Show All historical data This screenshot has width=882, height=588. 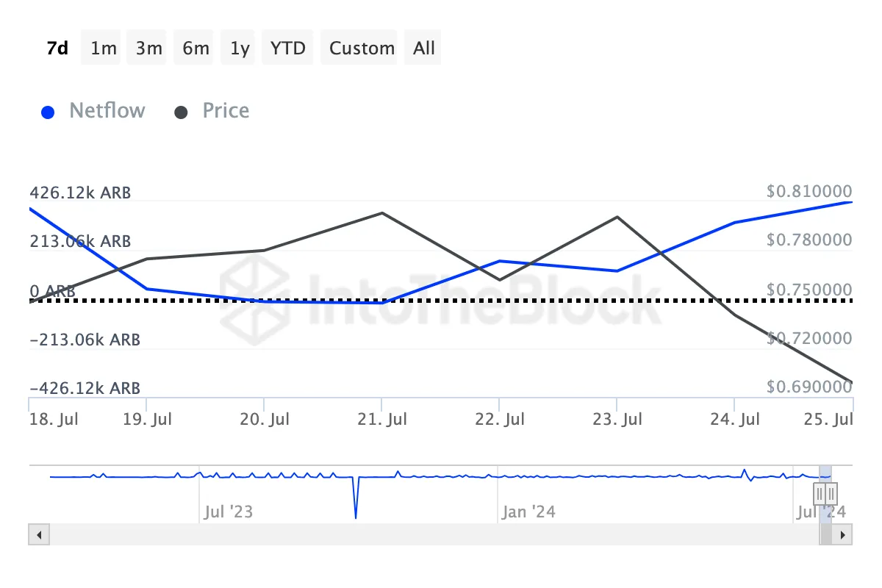(424, 49)
